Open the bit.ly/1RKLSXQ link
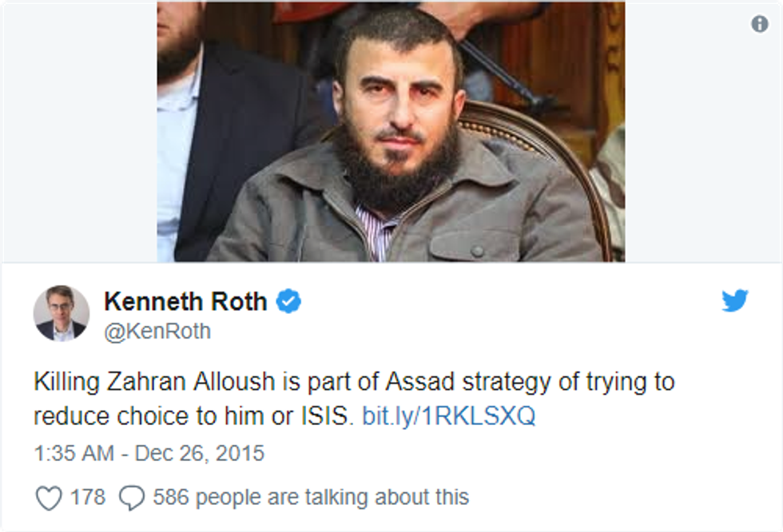This screenshot has height=532, width=783. (449, 416)
